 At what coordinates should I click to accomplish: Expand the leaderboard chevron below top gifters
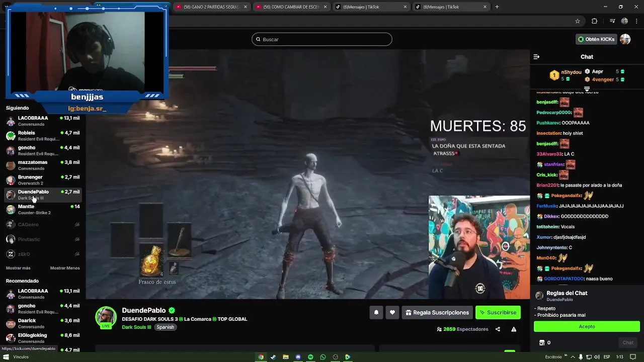587,89
